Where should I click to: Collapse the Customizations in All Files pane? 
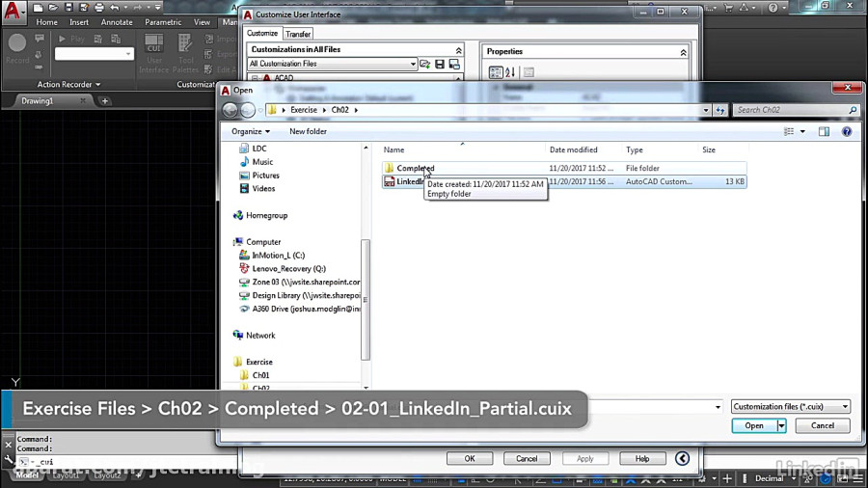click(x=458, y=50)
